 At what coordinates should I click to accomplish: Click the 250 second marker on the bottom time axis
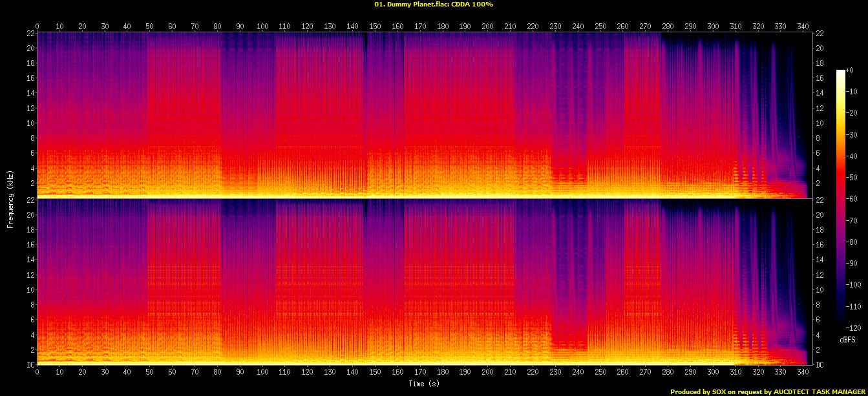point(600,373)
